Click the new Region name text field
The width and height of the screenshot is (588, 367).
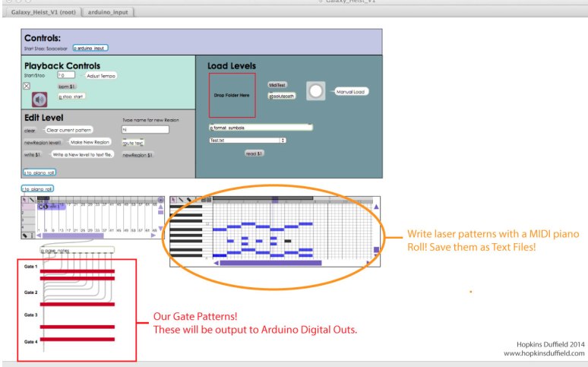(x=145, y=129)
